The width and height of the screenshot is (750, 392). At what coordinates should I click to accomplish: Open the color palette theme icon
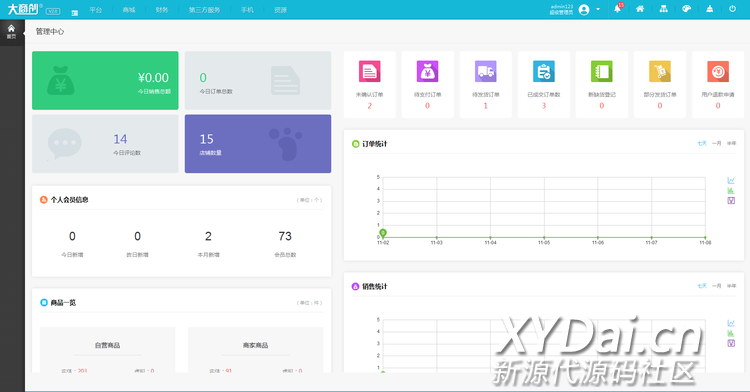click(686, 9)
